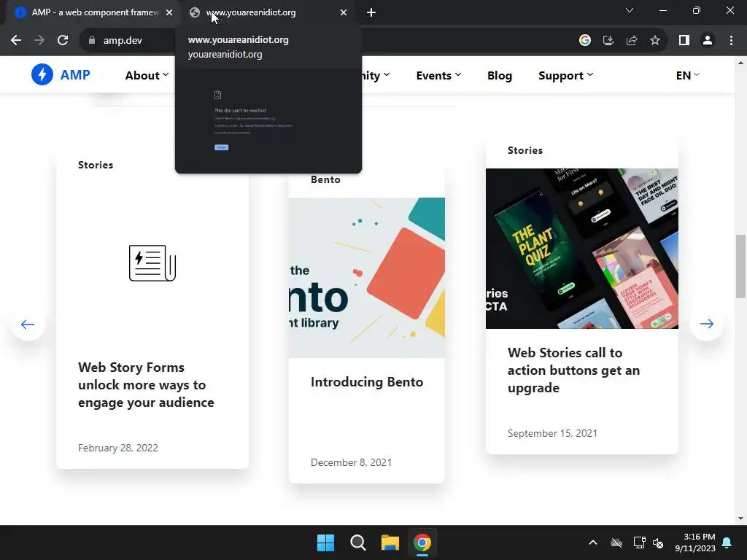The width and height of the screenshot is (747, 560).
Task: Click the AMP brand text
Action: [x=75, y=75]
